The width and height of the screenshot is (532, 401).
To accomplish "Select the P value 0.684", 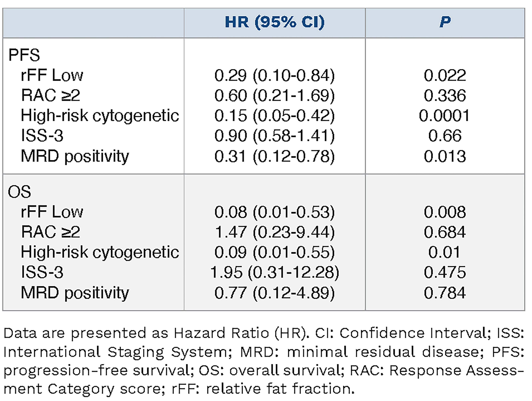I will (x=445, y=232).
